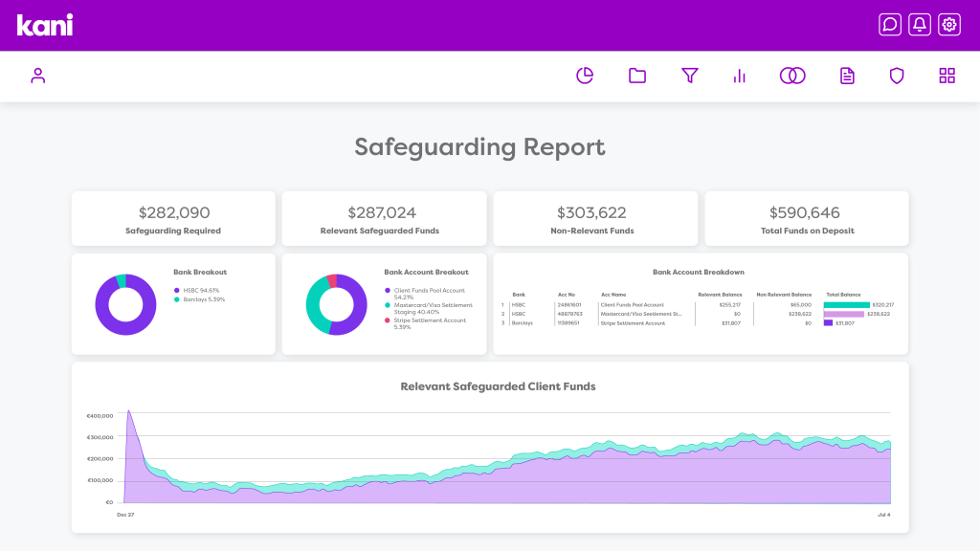Click the user profile icon
The height and width of the screenshot is (551, 980).
38,76
